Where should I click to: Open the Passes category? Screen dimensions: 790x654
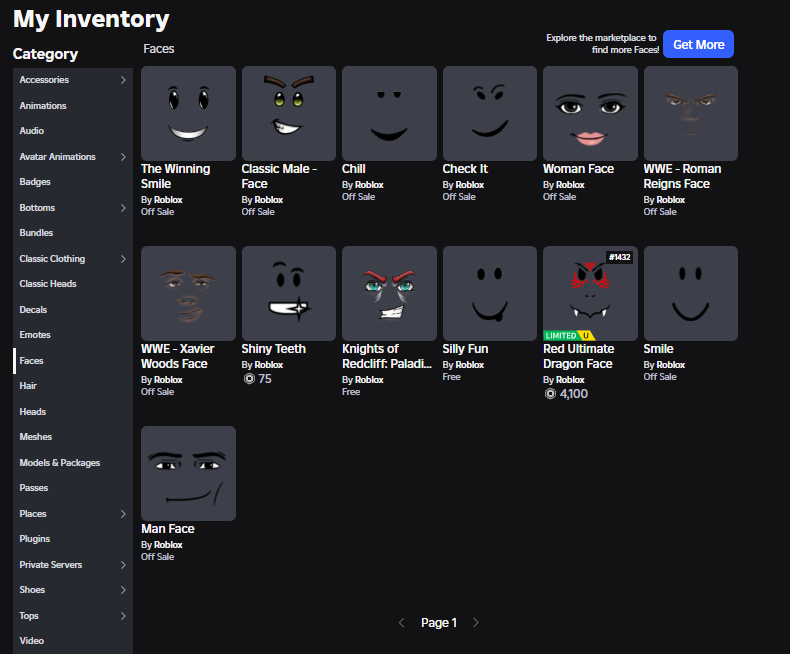(73, 488)
